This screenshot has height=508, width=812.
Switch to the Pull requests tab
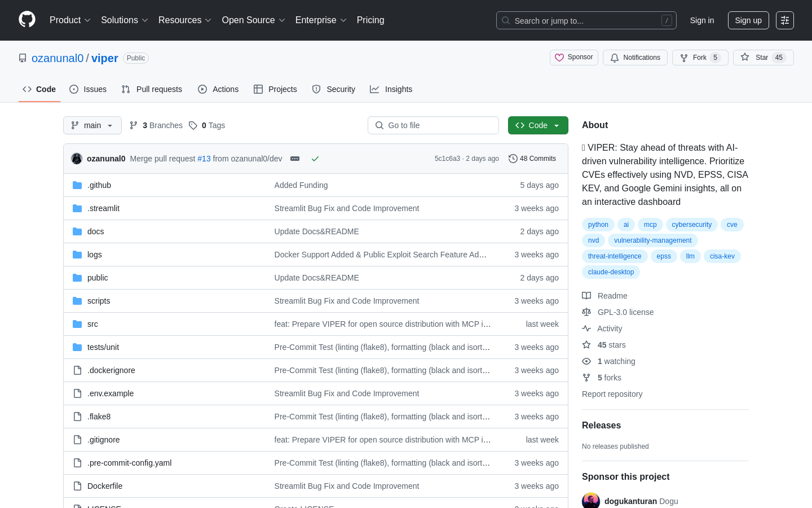[152, 89]
